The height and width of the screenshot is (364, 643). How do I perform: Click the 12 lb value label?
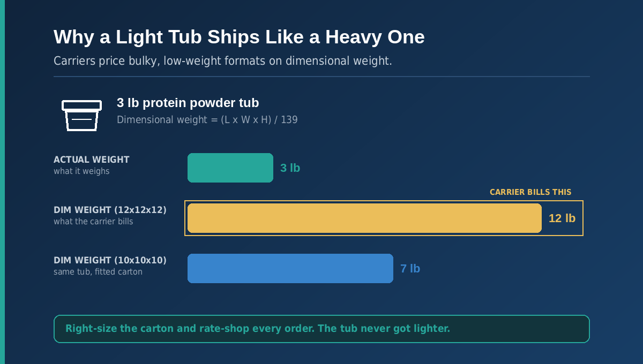[x=562, y=218]
